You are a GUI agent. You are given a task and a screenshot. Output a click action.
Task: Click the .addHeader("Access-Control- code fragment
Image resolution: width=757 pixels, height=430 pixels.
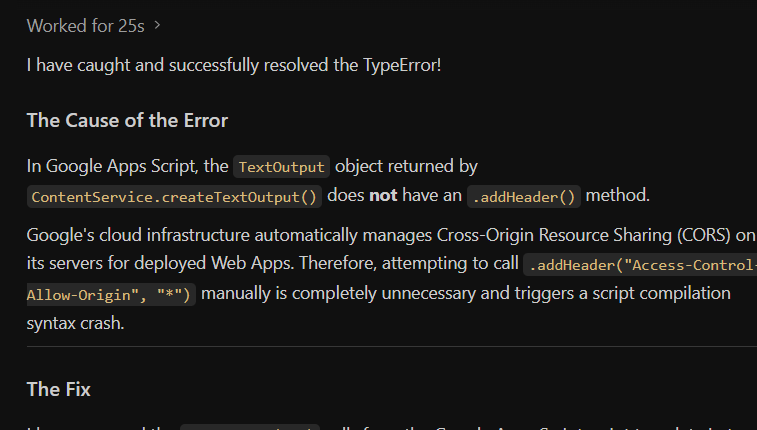641,265
